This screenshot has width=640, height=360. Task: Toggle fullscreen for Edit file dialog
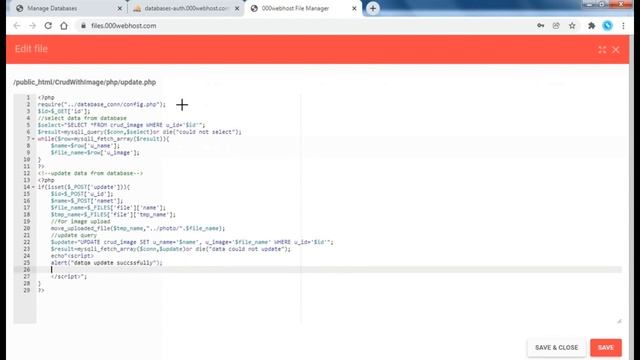pyautogui.click(x=602, y=50)
